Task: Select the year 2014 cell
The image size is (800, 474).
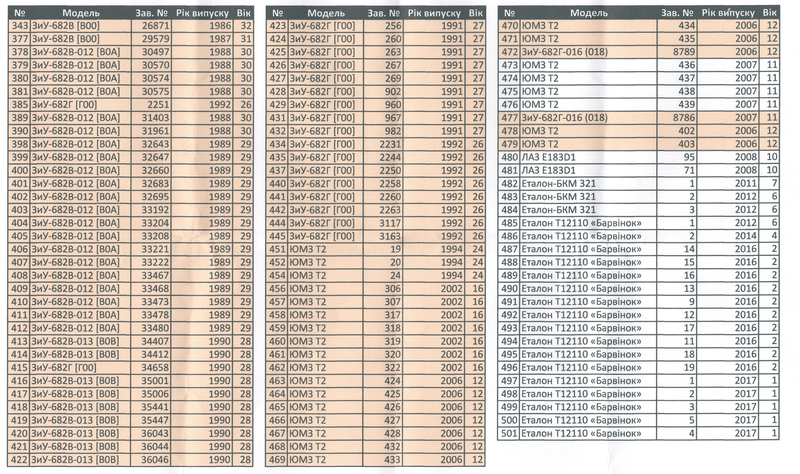Action: click(x=728, y=236)
